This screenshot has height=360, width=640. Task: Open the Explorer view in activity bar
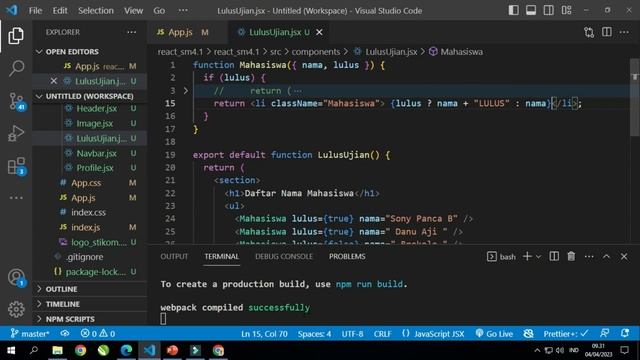[16, 36]
